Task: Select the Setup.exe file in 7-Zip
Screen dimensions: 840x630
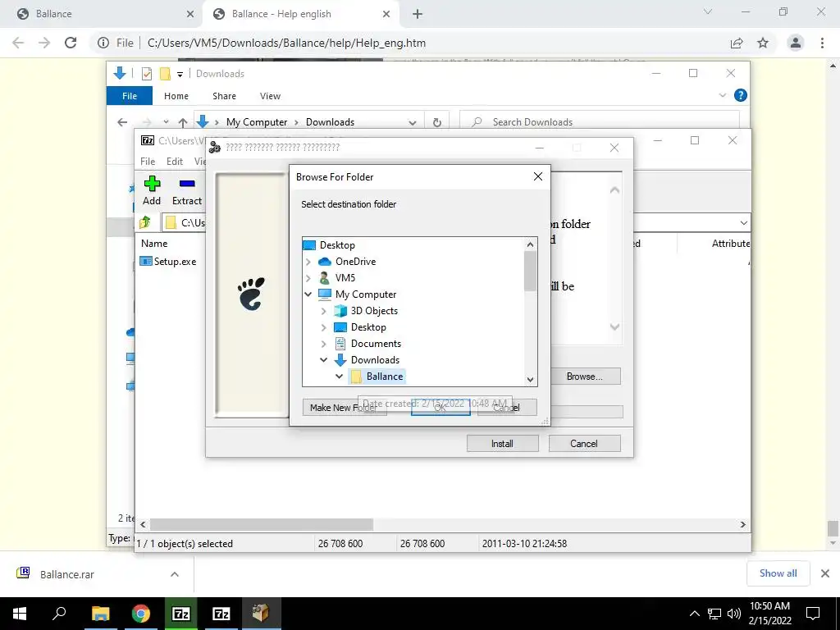Action: [167, 262]
